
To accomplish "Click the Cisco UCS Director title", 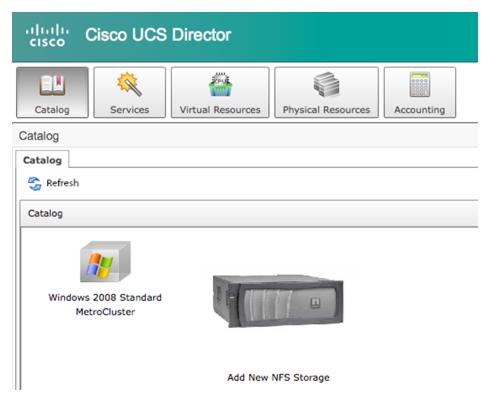I will [158, 35].
